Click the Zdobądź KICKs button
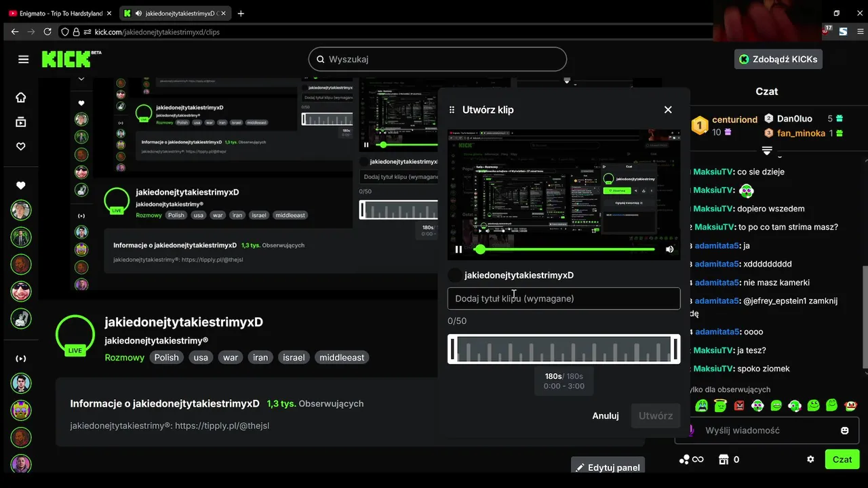Screen dimensions: 868x488 [778, 59]
